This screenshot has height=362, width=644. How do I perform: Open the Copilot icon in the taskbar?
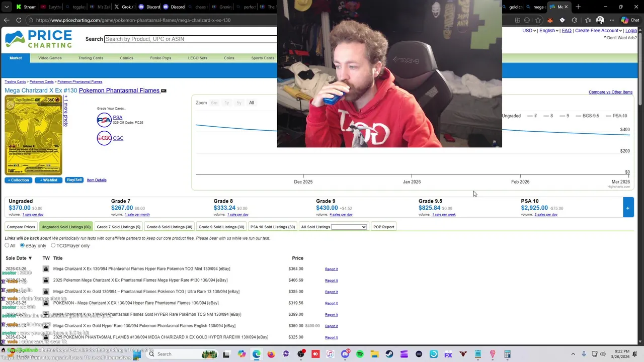pos(242,354)
